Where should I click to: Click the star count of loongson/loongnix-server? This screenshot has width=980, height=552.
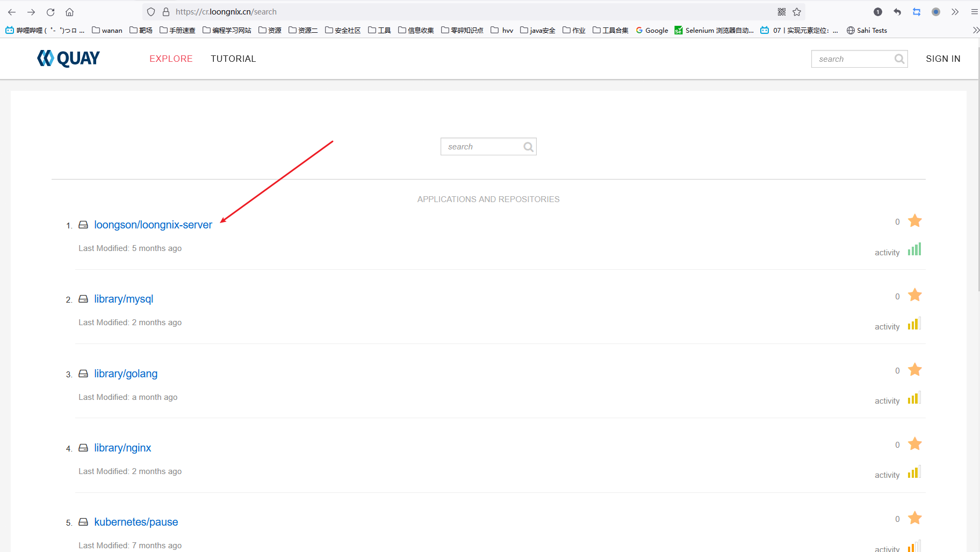coord(897,222)
